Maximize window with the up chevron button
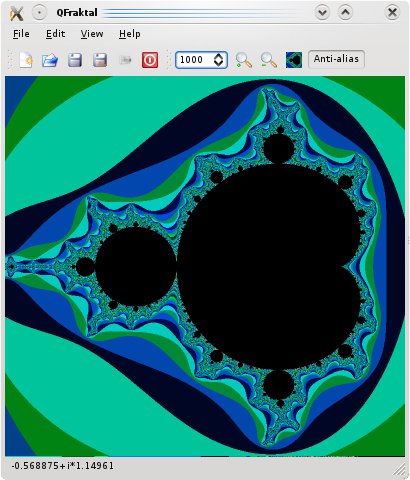Viewport: 410px width, 480px height. (345, 13)
